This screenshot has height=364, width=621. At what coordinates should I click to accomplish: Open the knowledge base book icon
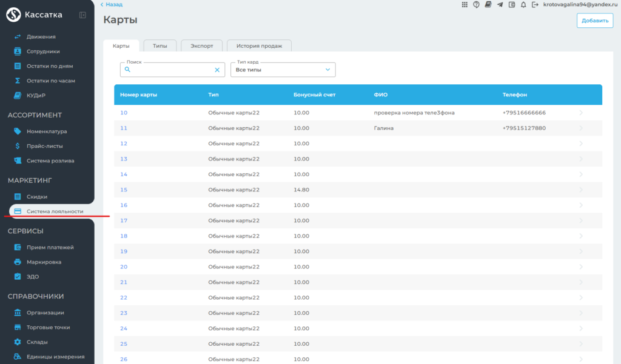[488, 5]
